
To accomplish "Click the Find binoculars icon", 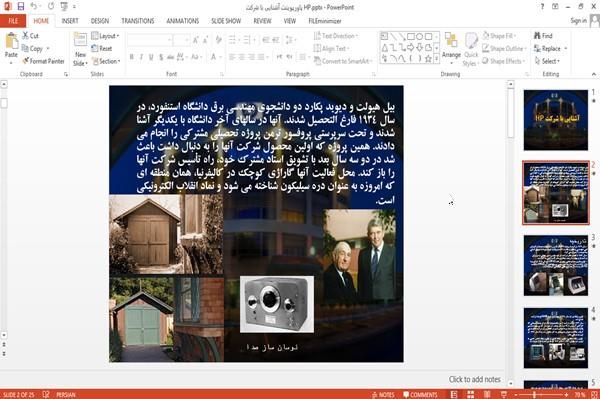I will click(x=538, y=36).
